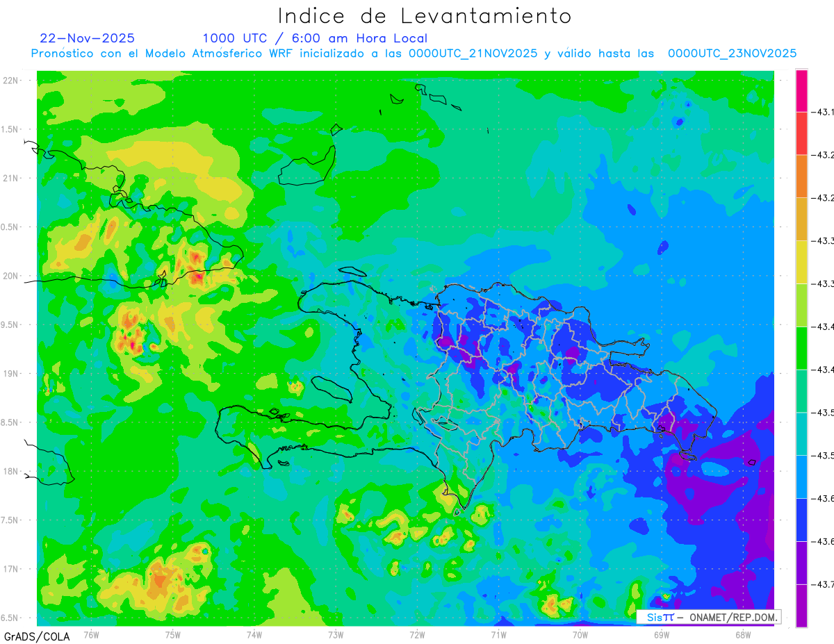
Task: Click the 74W longitude label
Action: (254, 634)
